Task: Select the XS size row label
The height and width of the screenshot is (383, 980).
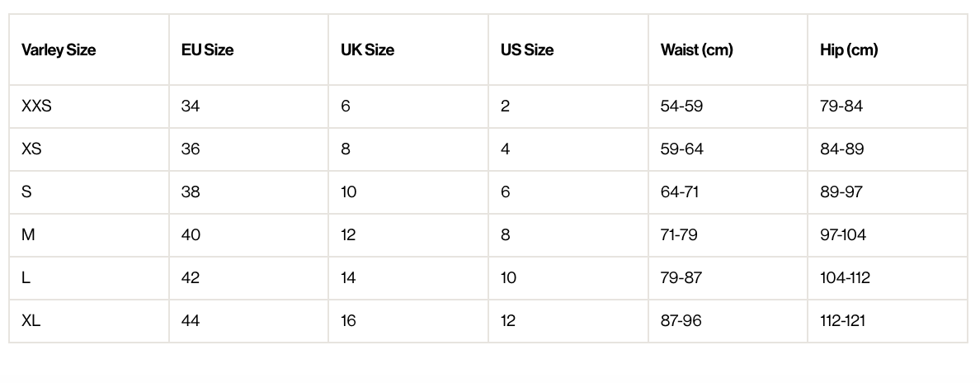Action: pos(31,149)
